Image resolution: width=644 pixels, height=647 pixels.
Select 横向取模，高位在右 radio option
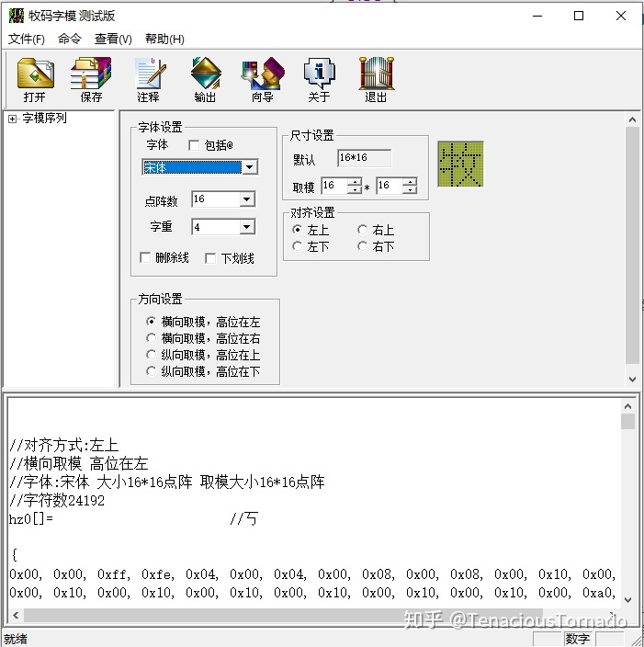[151, 338]
